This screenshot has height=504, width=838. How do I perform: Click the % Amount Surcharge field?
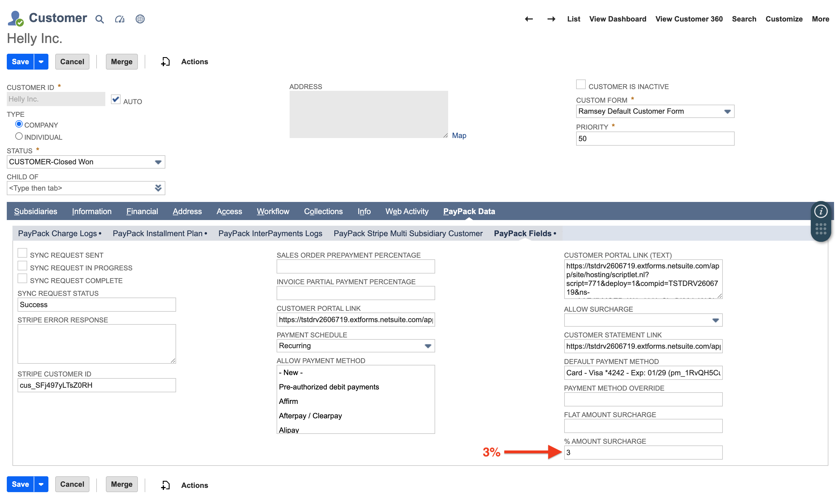[x=643, y=452]
